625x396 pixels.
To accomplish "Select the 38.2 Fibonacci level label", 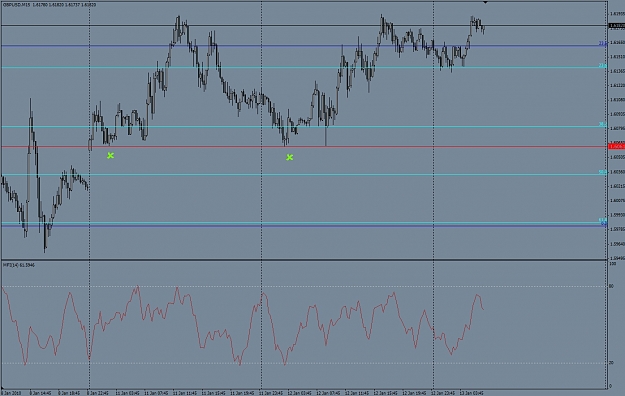I will pos(603,125).
